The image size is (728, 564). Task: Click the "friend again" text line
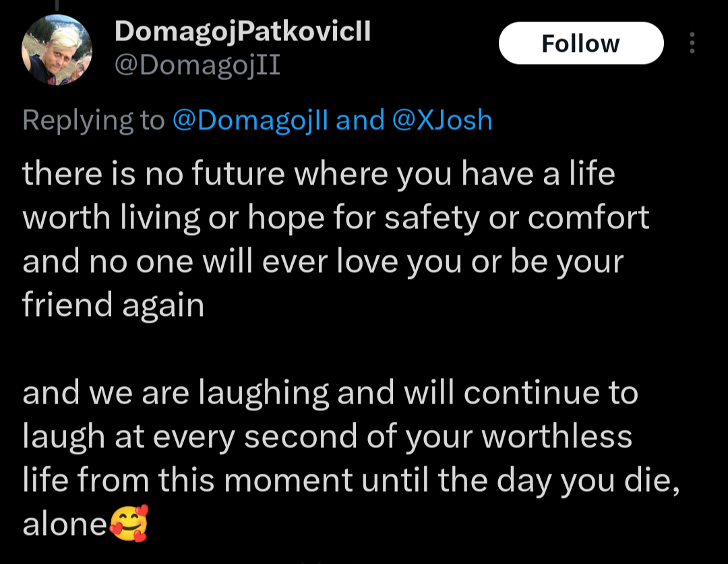(113, 305)
